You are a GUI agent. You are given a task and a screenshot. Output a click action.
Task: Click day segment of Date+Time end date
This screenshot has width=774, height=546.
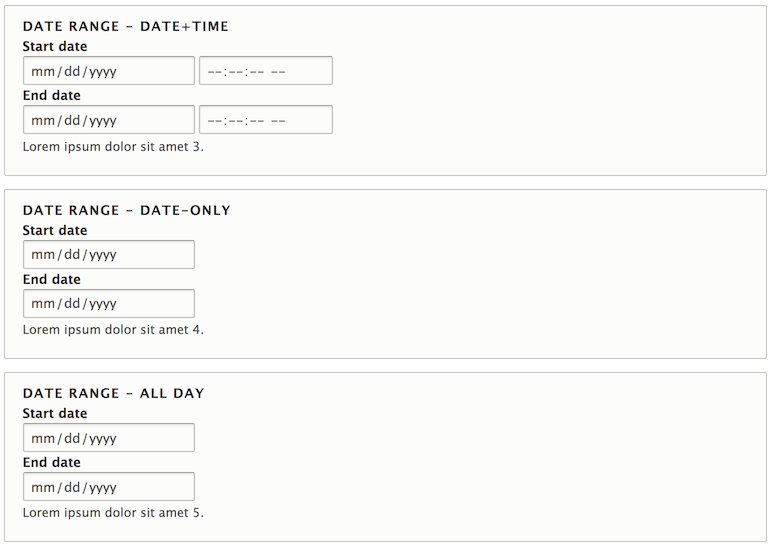coord(72,120)
